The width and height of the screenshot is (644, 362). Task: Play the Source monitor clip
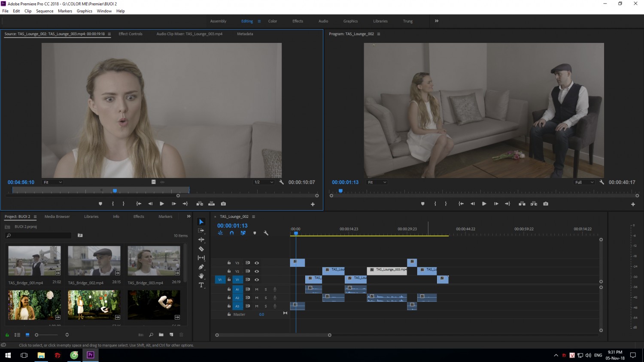click(162, 204)
